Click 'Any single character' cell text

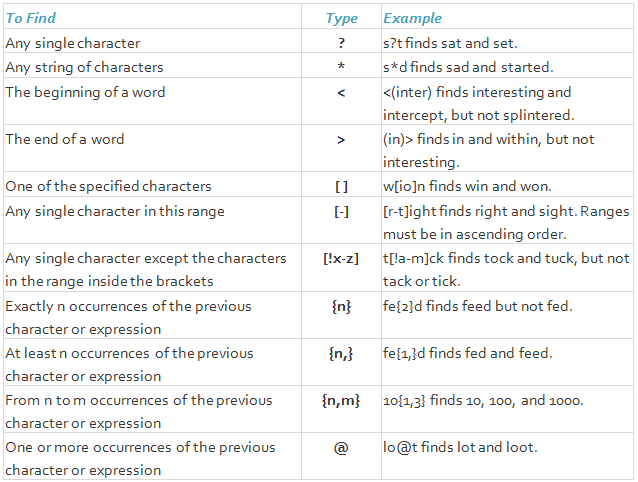pos(73,43)
